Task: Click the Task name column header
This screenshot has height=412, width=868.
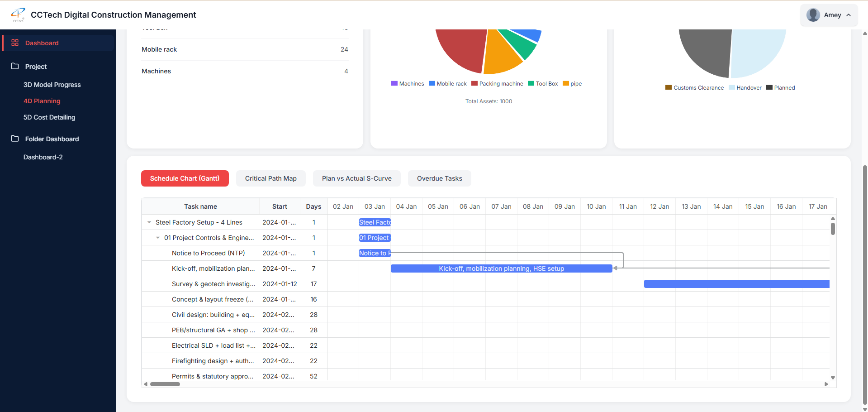Action: point(200,206)
